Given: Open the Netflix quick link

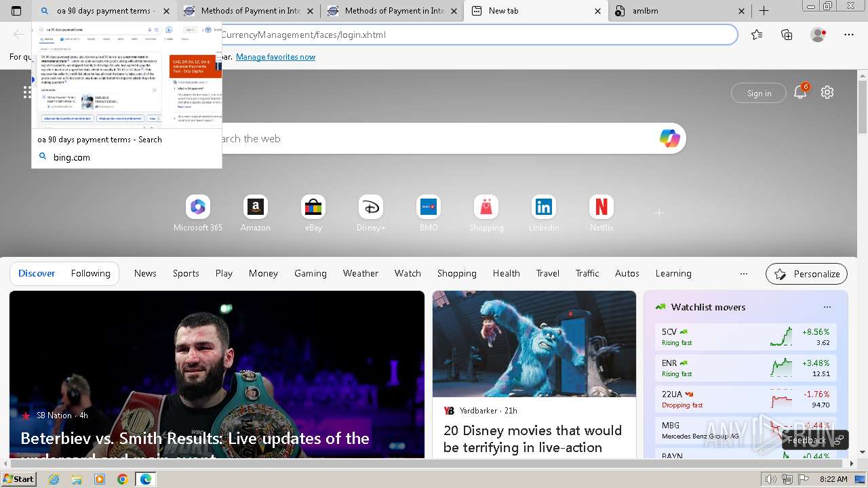Looking at the screenshot, I should 601,213.
